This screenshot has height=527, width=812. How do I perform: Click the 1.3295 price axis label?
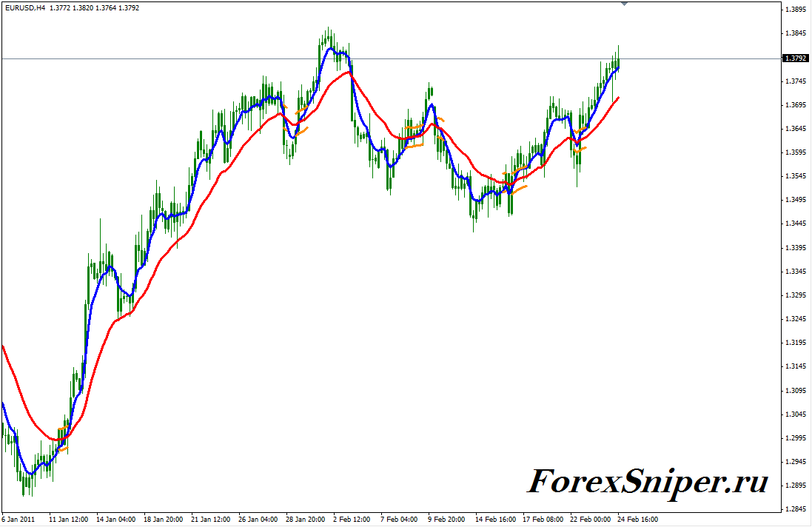click(x=795, y=295)
